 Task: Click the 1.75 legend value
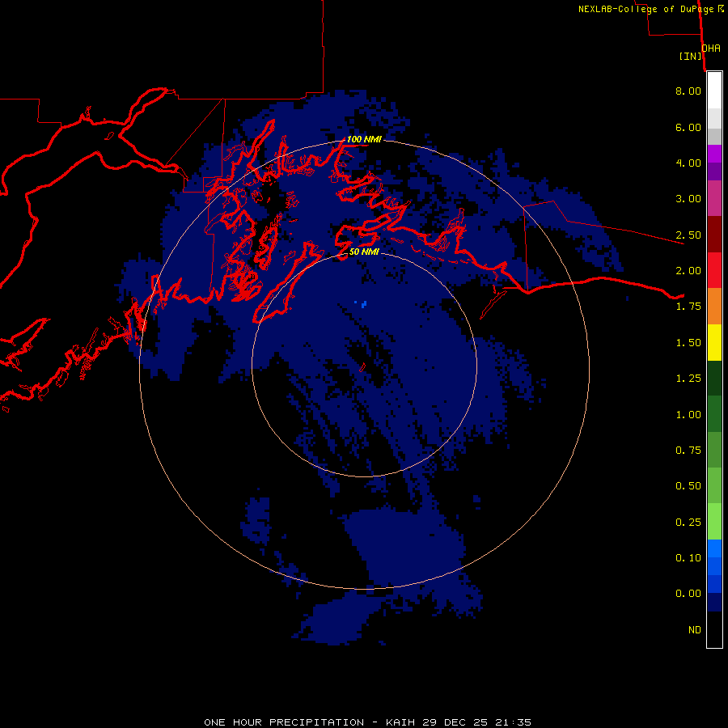tap(688, 307)
